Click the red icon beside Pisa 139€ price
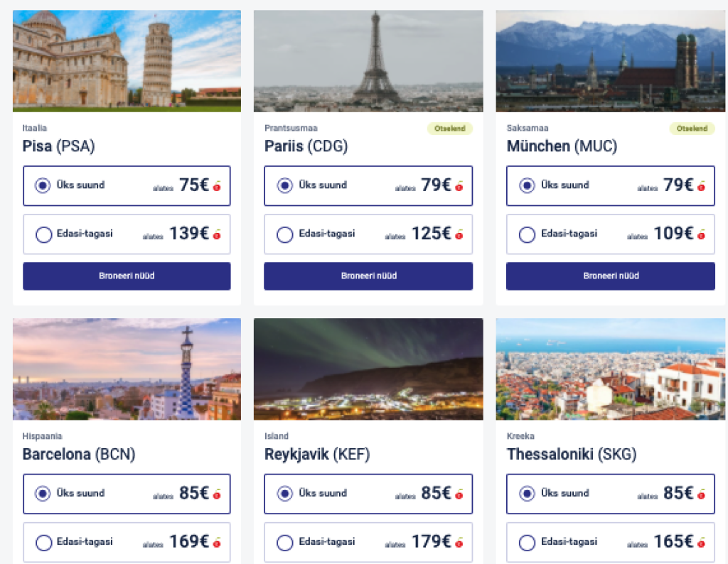 (x=217, y=235)
